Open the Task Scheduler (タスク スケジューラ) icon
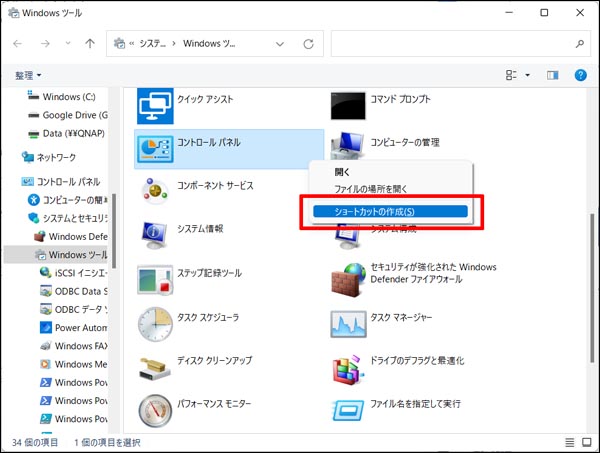Image resolution: width=600 pixels, height=453 pixels. point(155,322)
